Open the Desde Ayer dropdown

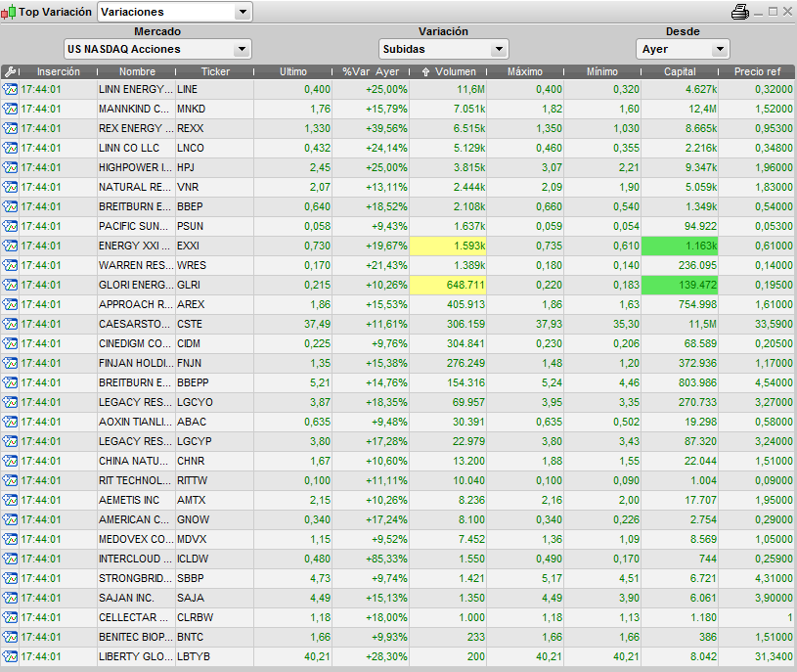(x=683, y=49)
